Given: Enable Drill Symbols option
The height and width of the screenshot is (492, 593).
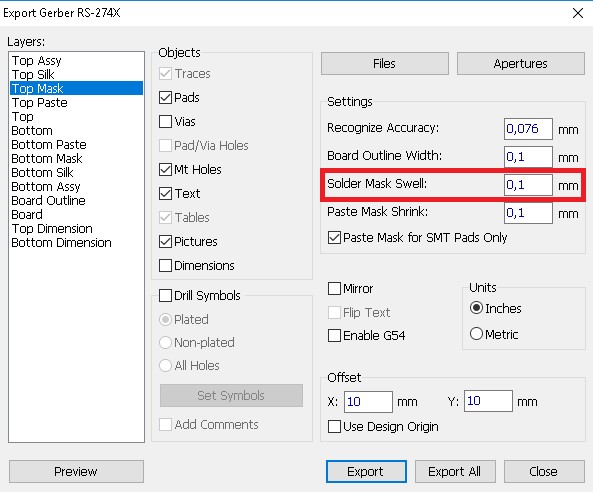Looking at the screenshot, I should point(165,295).
